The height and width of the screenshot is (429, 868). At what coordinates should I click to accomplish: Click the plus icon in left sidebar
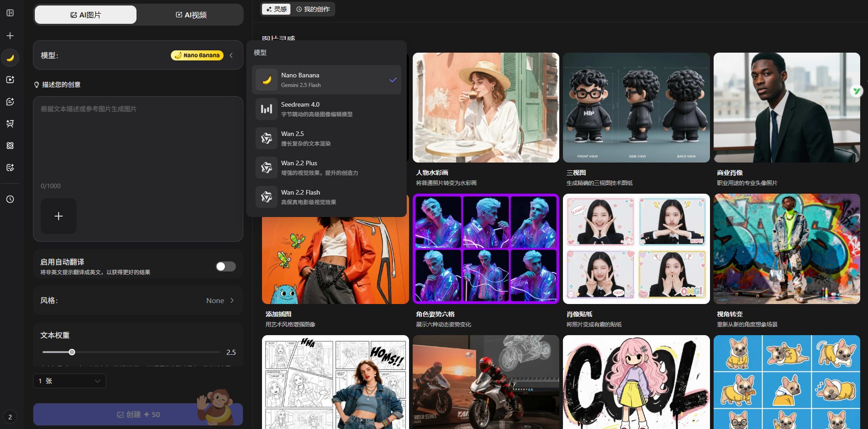(x=10, y=36)
